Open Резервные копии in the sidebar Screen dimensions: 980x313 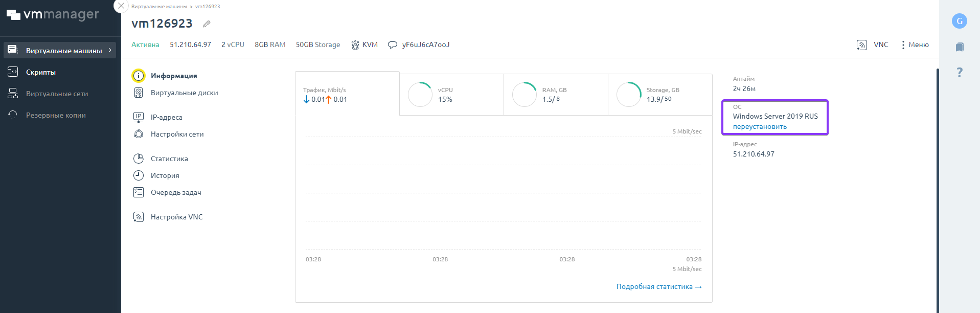[56, 115]
